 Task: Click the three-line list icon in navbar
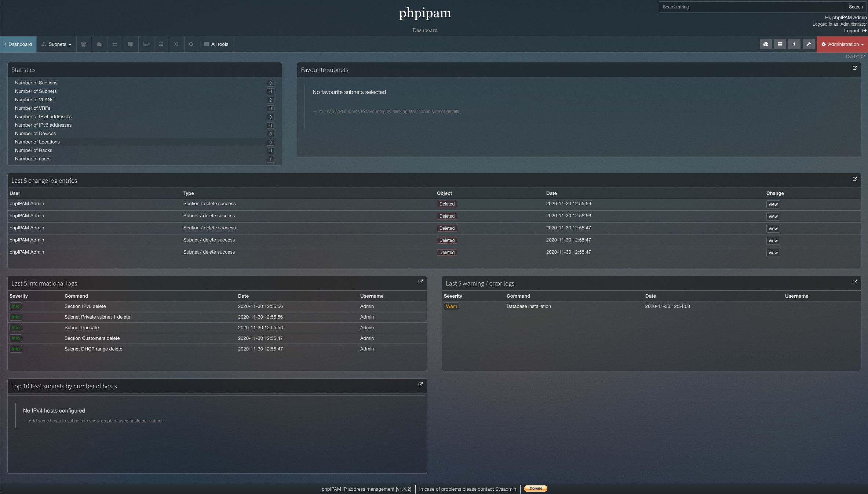(161, 44)
